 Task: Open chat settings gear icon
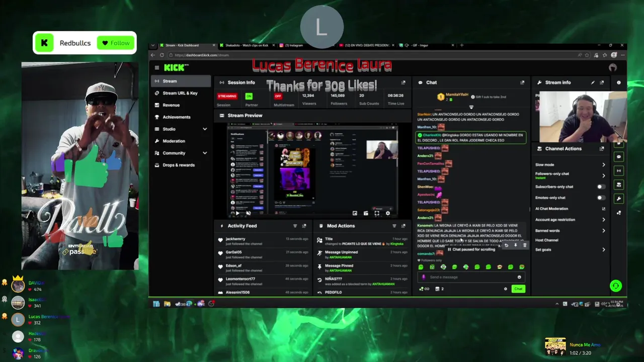click(506, 289)
